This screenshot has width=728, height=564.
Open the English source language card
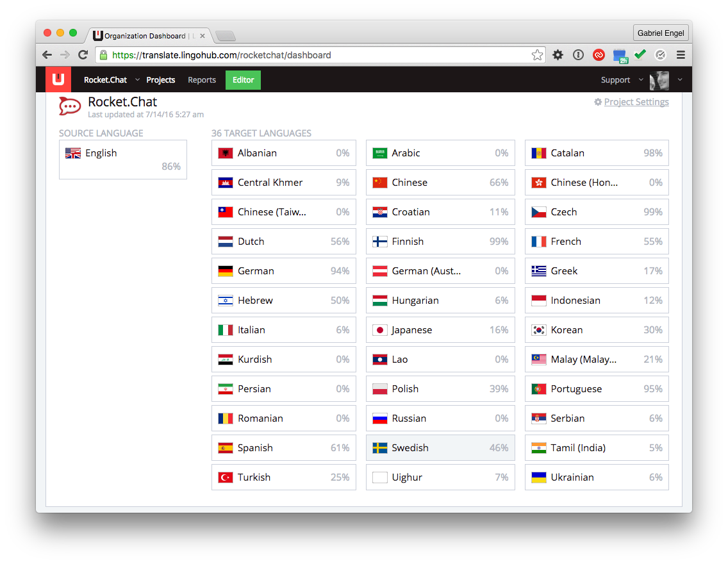123,159
